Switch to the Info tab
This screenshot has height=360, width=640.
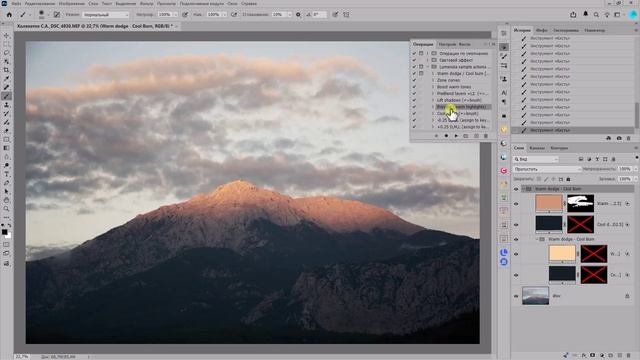[542, 30]
